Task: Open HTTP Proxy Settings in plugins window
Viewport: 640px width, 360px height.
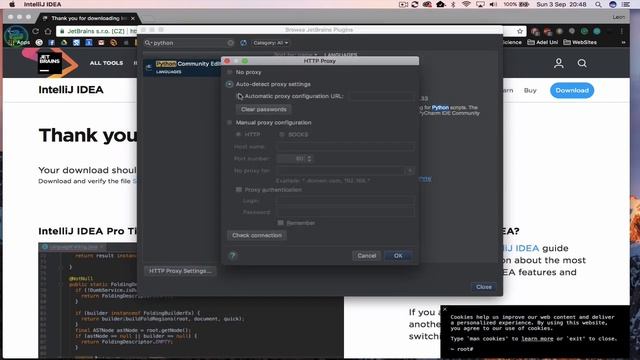Action: [180, 271]
